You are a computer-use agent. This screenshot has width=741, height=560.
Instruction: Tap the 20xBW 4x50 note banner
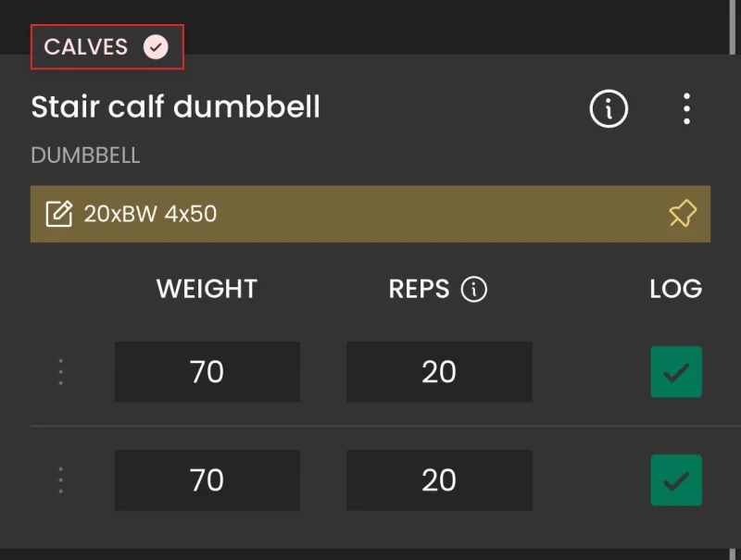[x=370, y=214]
